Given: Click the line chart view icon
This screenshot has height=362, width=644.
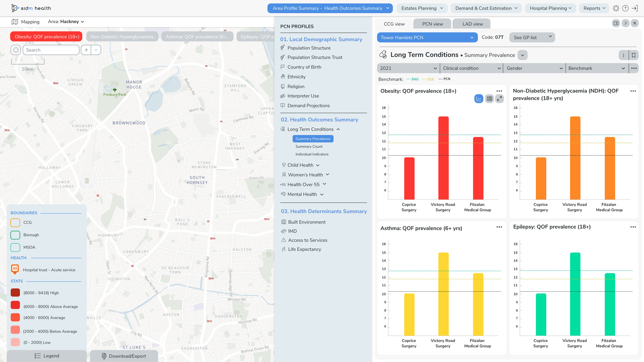Looking at the screenshot, I should [479, 99].
